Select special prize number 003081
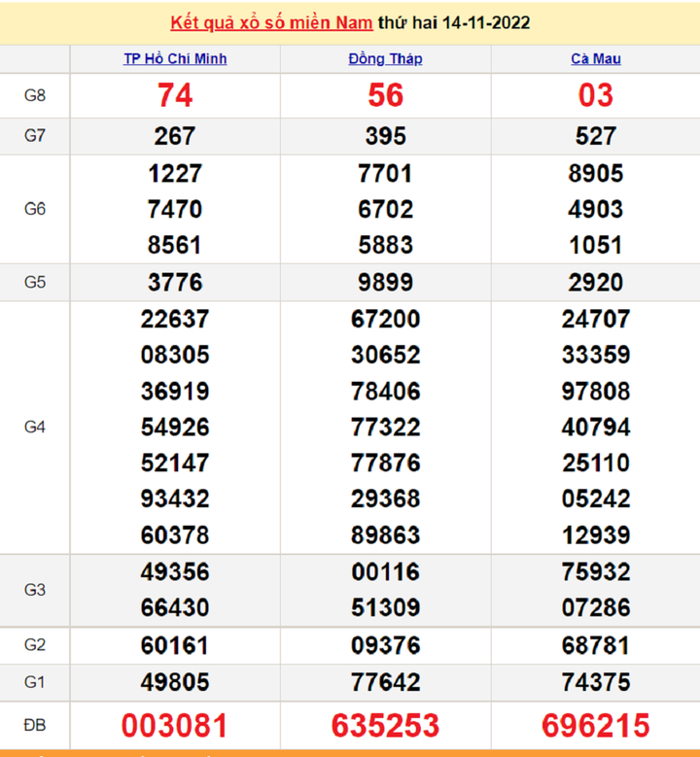 pos(175,725)
